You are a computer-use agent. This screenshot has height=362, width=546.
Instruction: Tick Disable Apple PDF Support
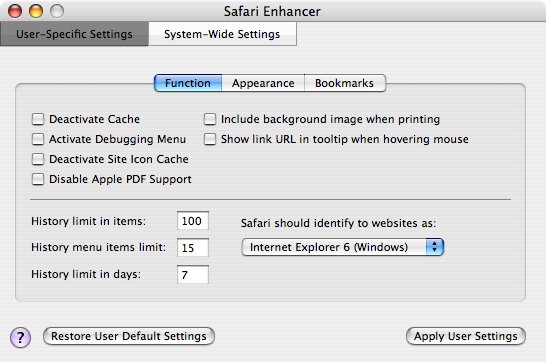(38, 179)
